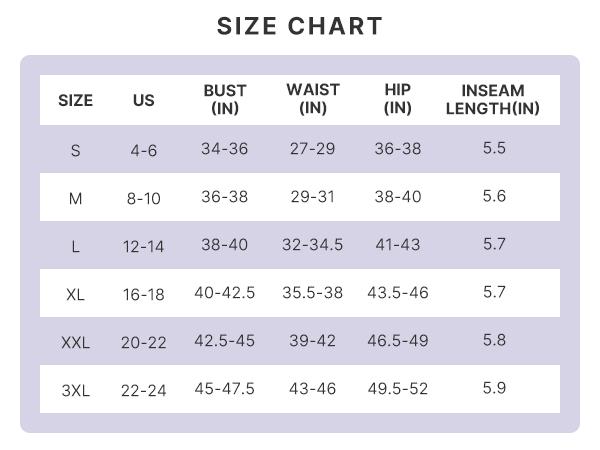Select the SIZE column header
Viewport: 600px width, 450px height.
tap(76, 100)
